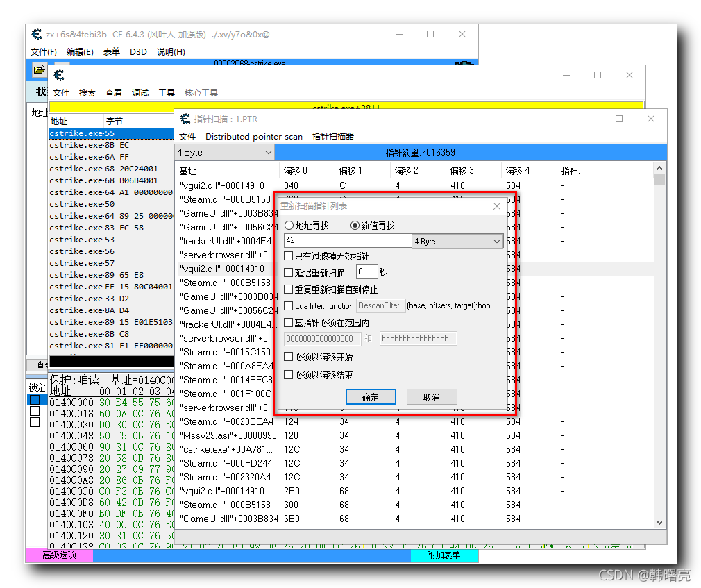Click the RescanFilter function name field

380,306
